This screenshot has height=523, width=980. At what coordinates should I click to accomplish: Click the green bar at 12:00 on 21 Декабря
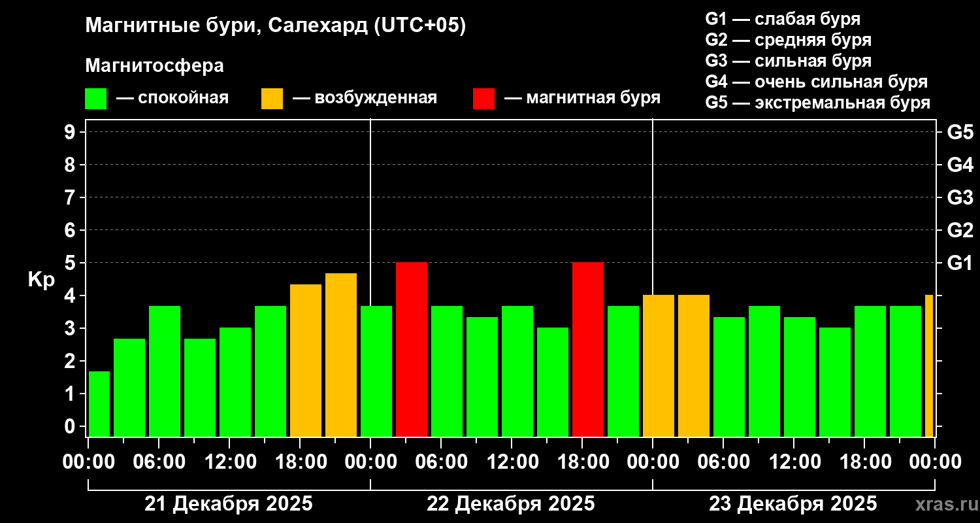235,382
